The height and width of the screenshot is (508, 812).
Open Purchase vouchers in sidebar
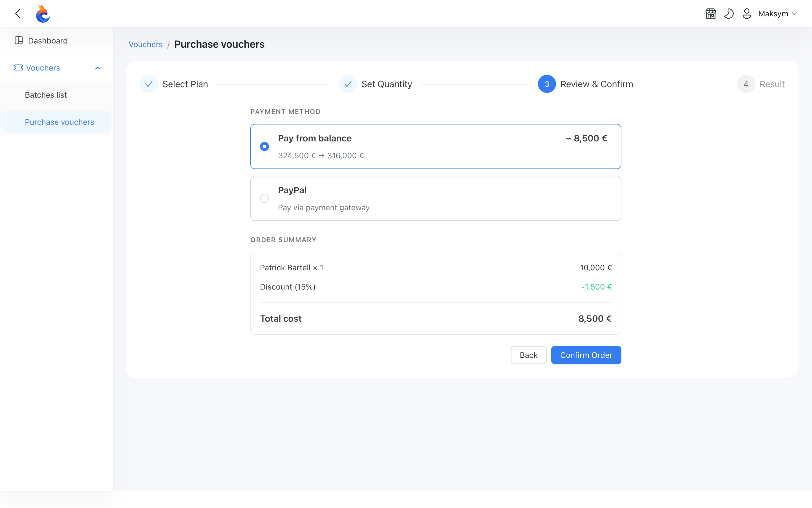56,122
